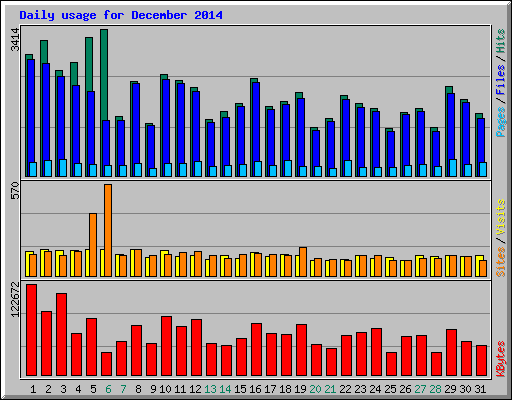Select the cyan "Pages" legend label

(500, 122)
